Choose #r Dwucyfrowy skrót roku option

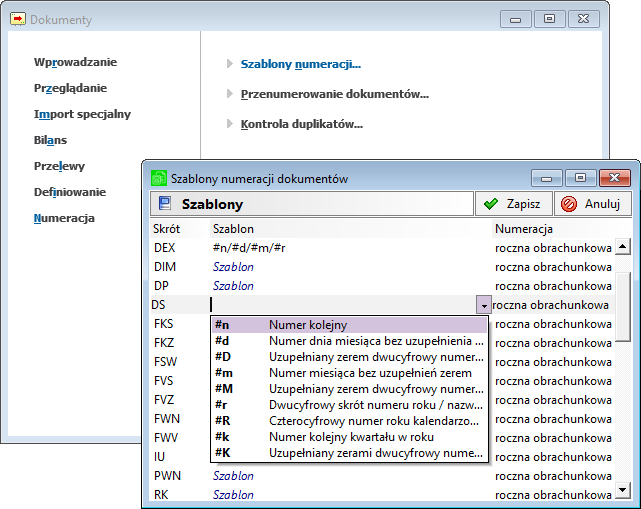point(350,405)
